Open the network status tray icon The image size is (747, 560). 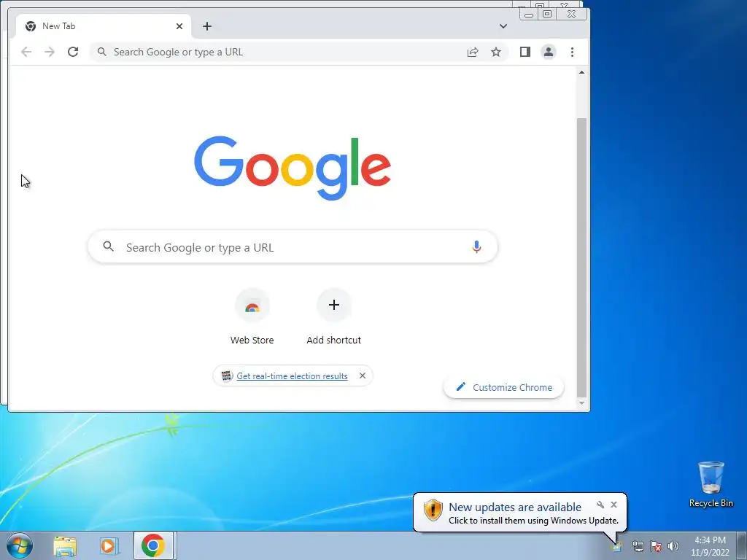click(638, 547)
